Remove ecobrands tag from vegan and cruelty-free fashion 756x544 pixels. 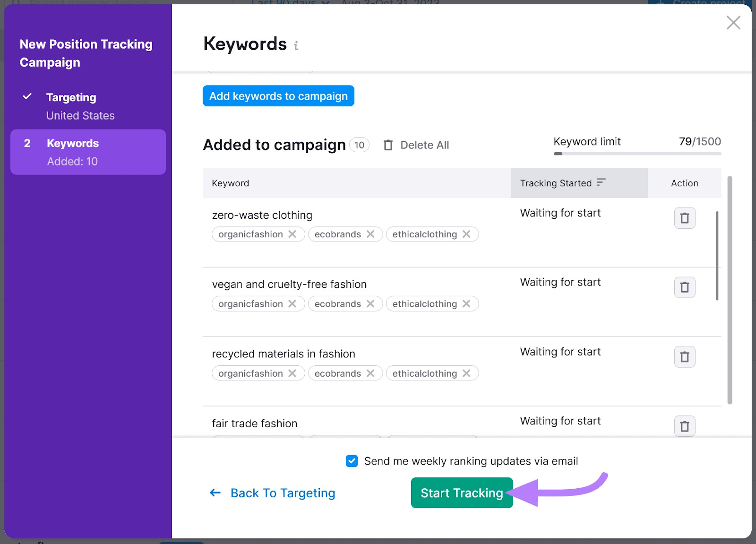(370, 304)
